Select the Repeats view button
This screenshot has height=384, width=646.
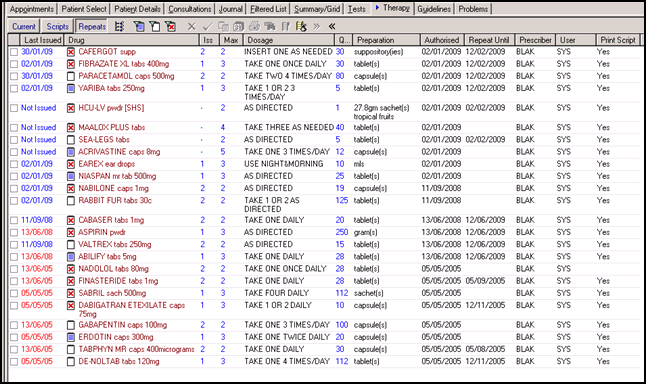[x=92, y=26]
